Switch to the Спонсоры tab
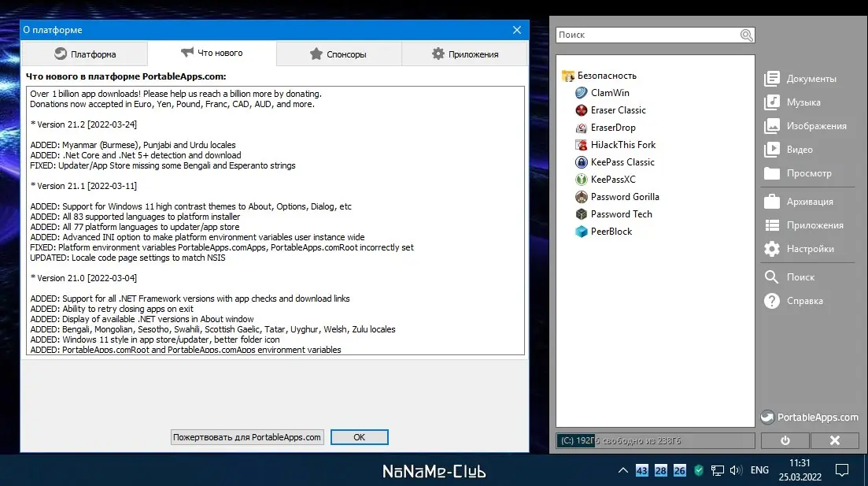Image resolution: width=868 pixels, height=486 pixels. pyautogui.click(x=338, y=54)
